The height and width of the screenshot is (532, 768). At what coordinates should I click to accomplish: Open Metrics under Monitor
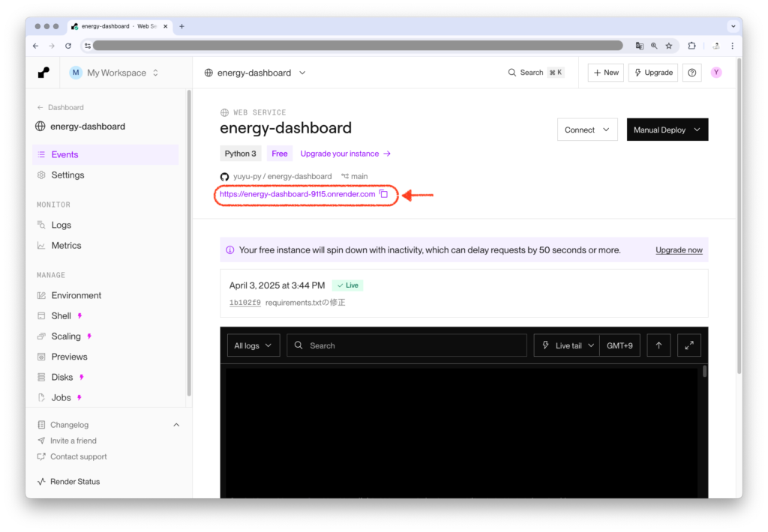coord(105,246)
